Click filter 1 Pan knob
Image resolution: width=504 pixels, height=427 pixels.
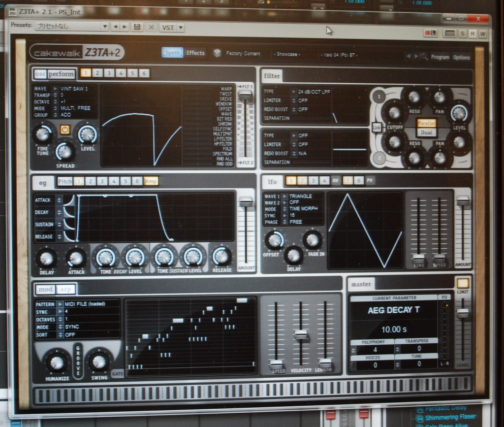(x=440, y=97)
